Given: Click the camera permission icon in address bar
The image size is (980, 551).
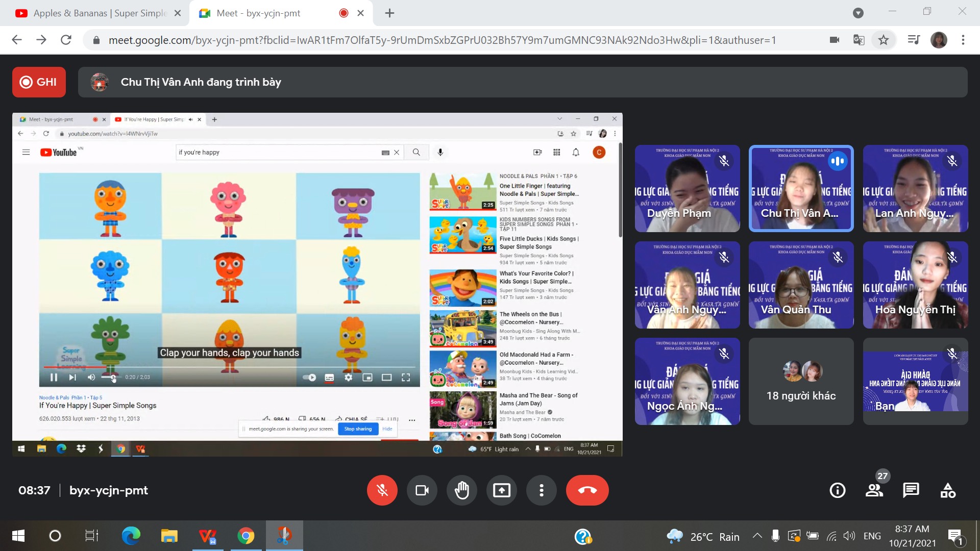Looking at the screenshot, I should point(835,40).
